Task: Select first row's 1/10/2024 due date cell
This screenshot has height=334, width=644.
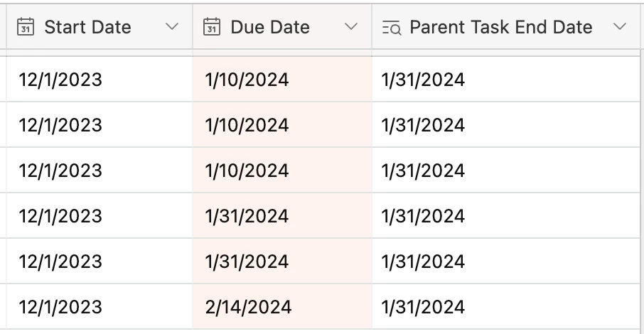Action: pyautogui.click(x=282, y=79)
